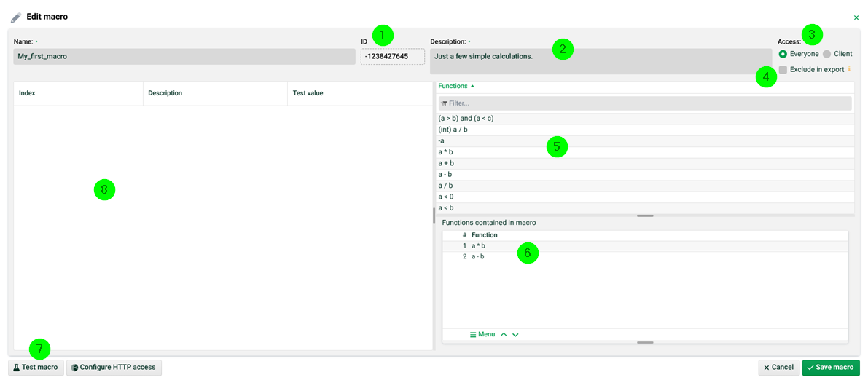This screenshot has height=380, width=868.
Task: Click the move-up arrow below the functions table
Action: point(504,335)
